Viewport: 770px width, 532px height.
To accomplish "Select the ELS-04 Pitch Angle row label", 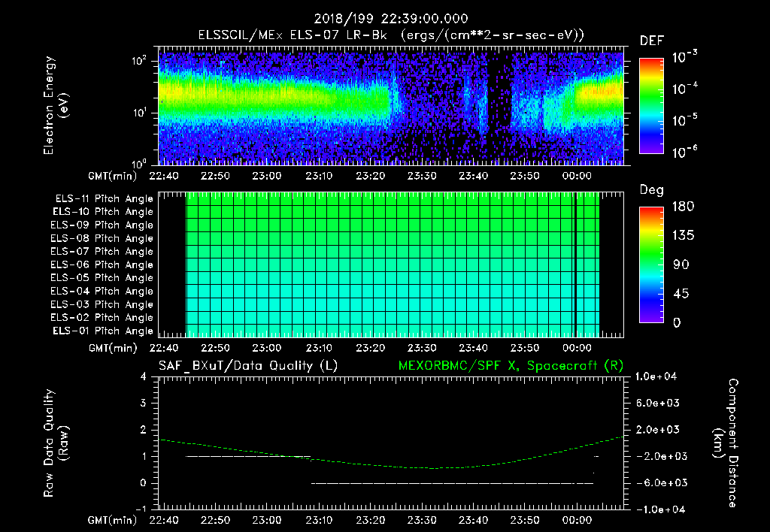I will [x=102, y=292].
